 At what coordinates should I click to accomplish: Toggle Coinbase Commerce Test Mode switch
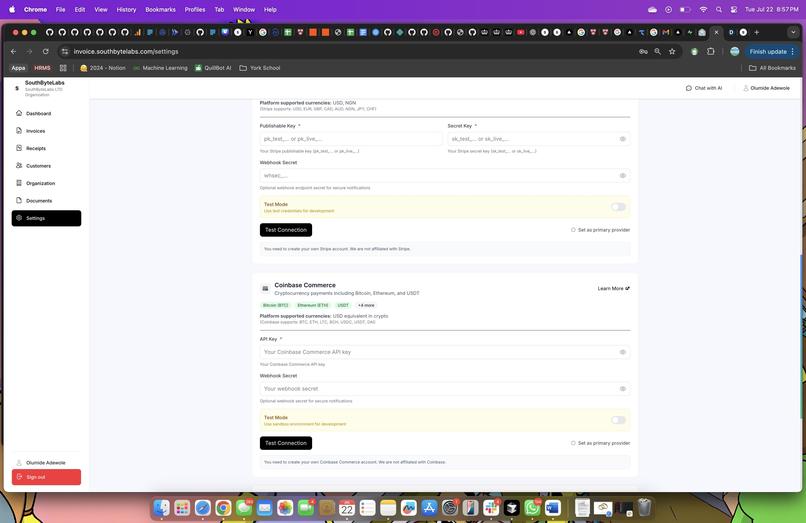tap(618, 420)
